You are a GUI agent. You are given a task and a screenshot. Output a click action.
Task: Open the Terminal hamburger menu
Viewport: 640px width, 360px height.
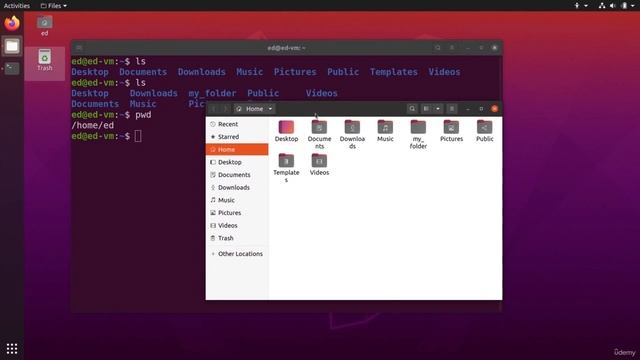pos(452,48)
